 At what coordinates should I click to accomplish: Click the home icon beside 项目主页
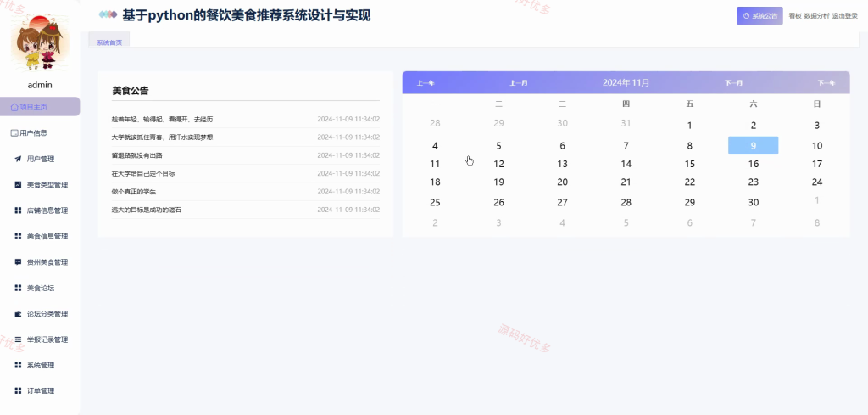(14, 107)
